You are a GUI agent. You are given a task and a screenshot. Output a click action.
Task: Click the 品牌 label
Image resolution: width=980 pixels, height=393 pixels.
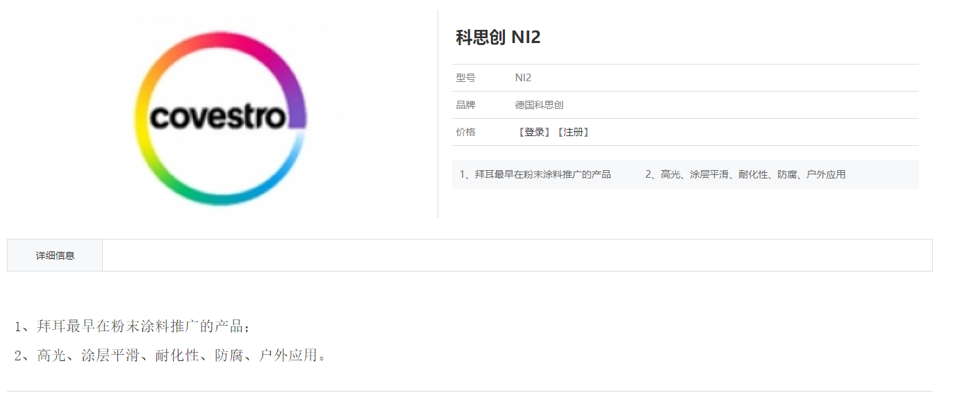[465, 105]
